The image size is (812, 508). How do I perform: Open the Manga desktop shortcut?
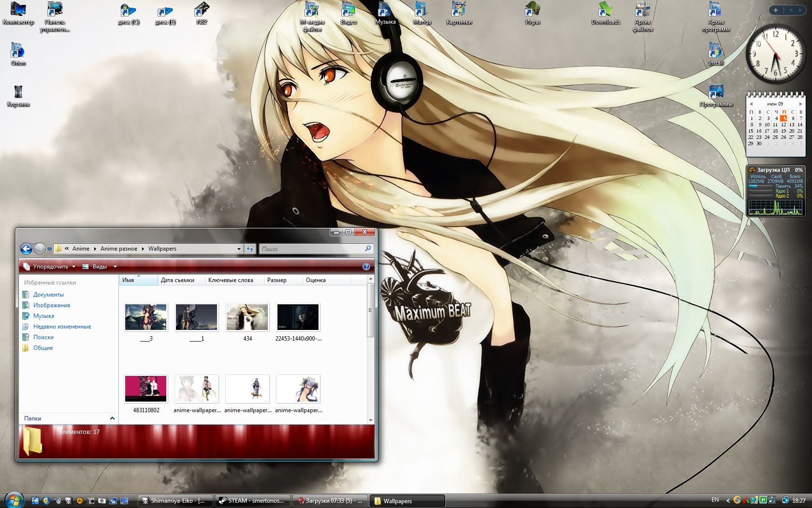click(x=422, y=14)
